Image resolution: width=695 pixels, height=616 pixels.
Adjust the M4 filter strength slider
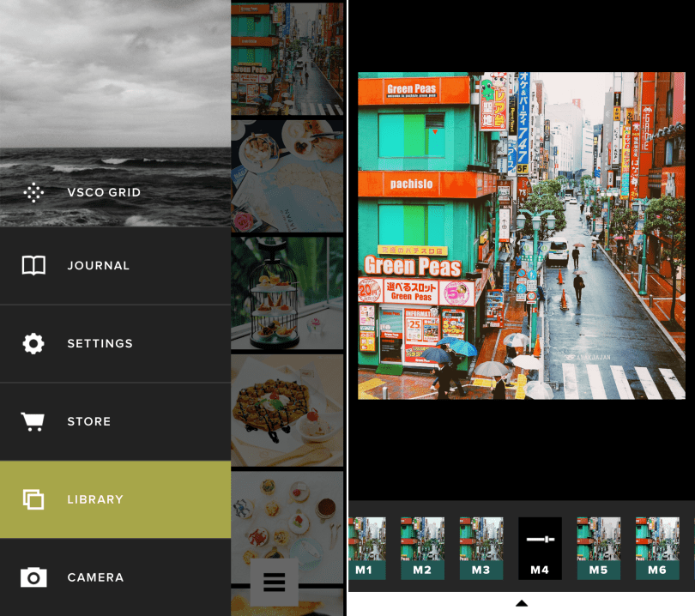tap(540, 540)
